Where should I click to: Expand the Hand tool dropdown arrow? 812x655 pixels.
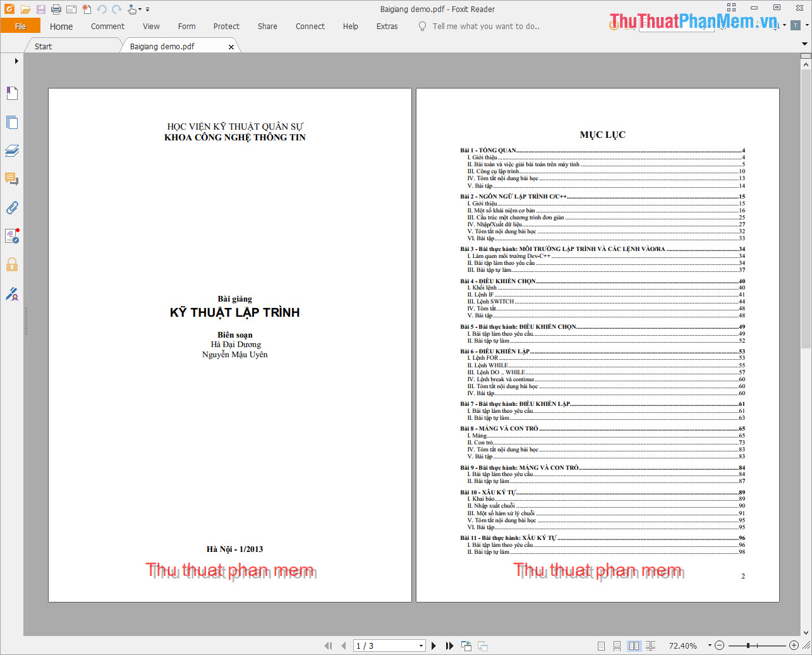tap(139, 8)
